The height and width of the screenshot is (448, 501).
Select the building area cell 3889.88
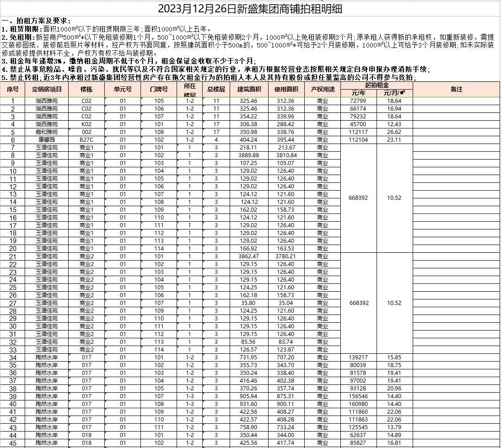[x=249, y=155]
